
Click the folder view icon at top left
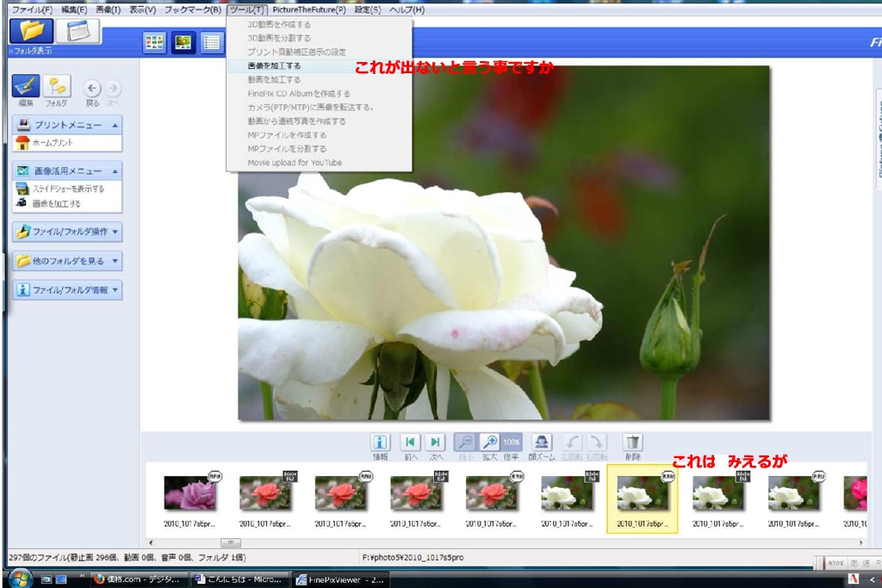click(x=32, y=31)
